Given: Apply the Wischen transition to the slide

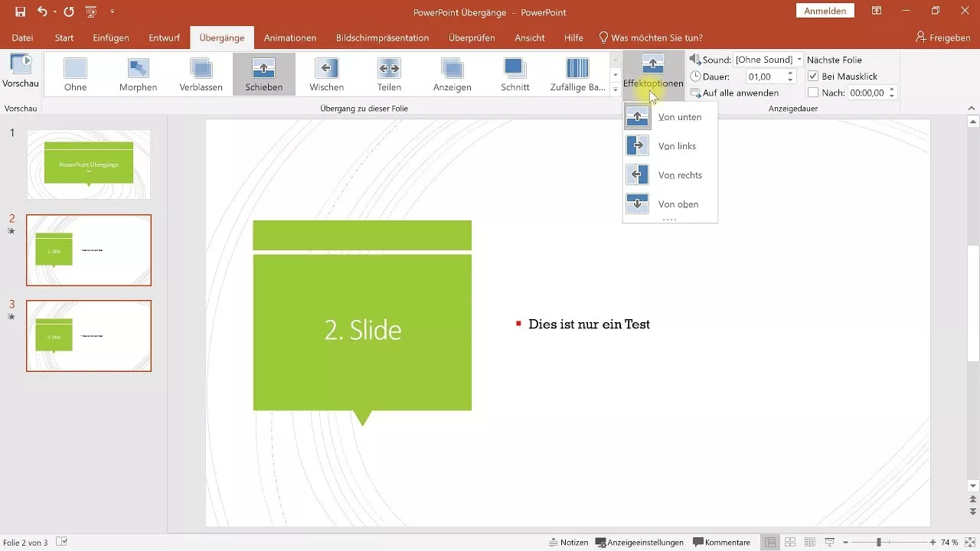Looking at the screenshot, I should 326,73.
